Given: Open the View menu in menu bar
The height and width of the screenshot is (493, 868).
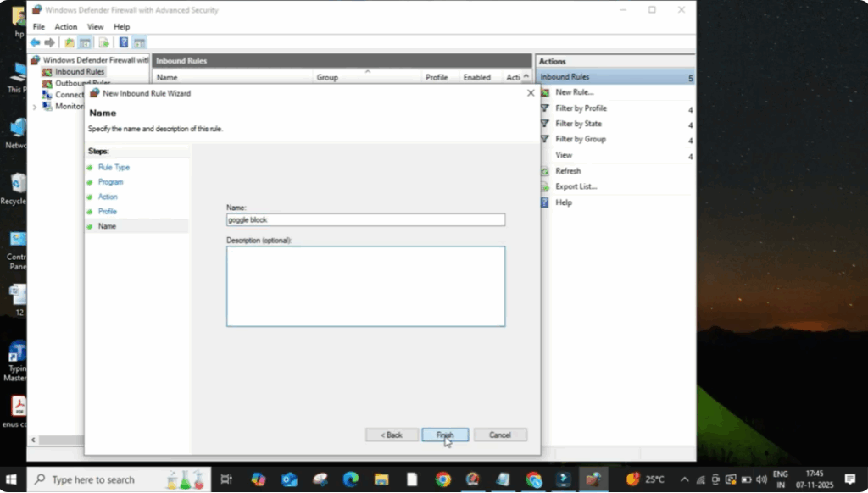Looking at the screenshot, I should tap(95, 27).
